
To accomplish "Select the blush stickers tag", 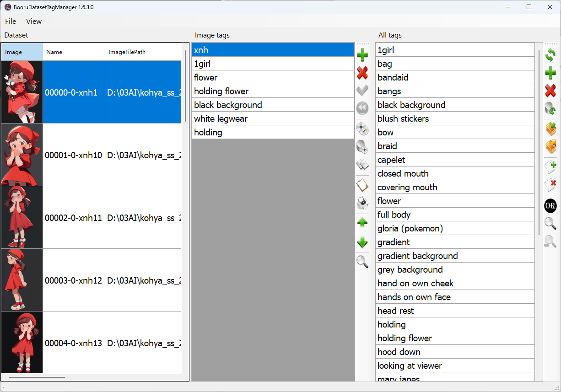I will [x=455, y=118].
